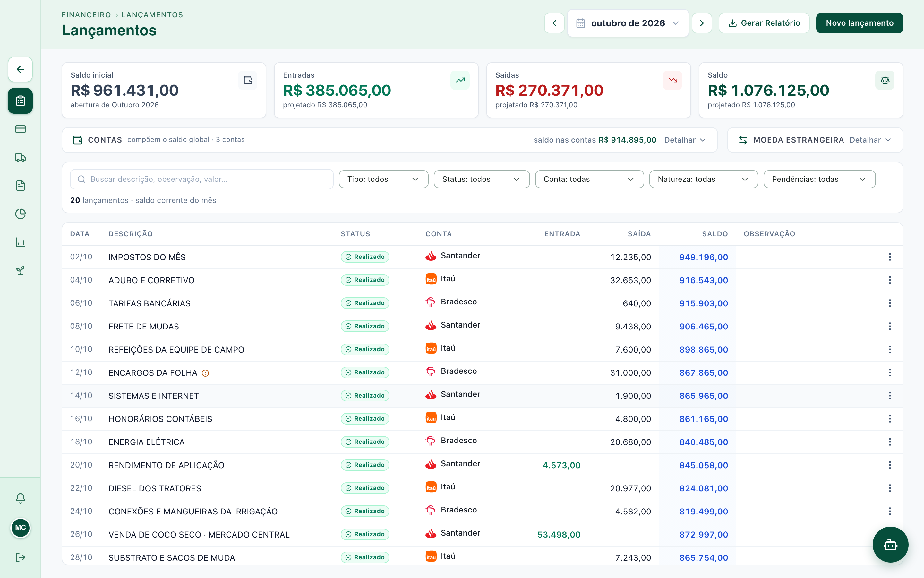Open the Status: todos filter
The height and width of the screenshot is (578, 924).
(x=482, y=179)
